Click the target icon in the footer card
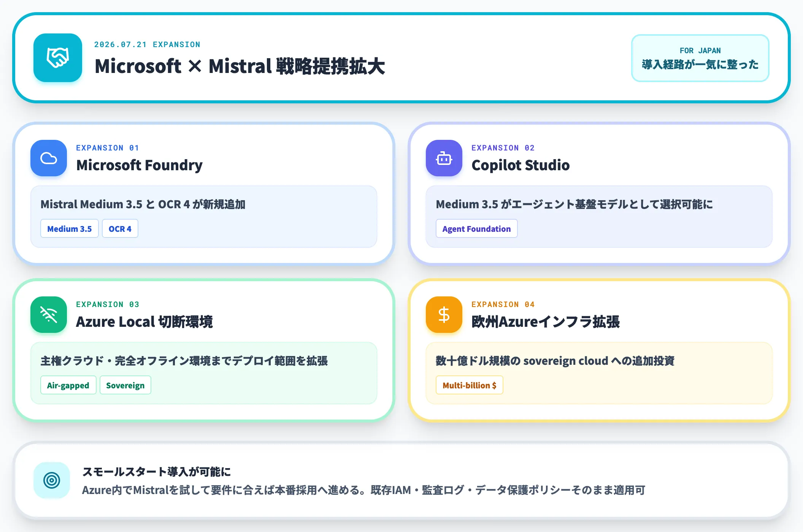This screenshot has height=532, width=803. click(52, 480)
